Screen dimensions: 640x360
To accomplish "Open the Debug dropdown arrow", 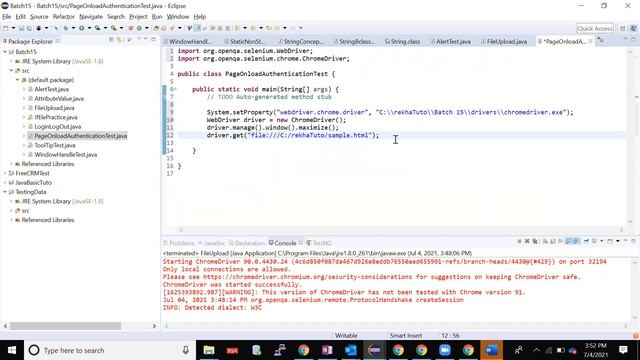I will pyautogui.click(x=73, y=28).
